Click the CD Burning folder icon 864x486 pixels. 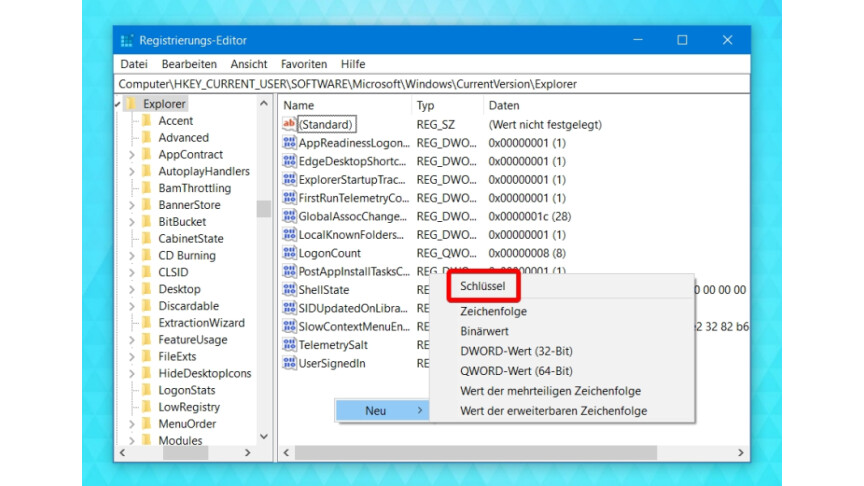(147, 255)
